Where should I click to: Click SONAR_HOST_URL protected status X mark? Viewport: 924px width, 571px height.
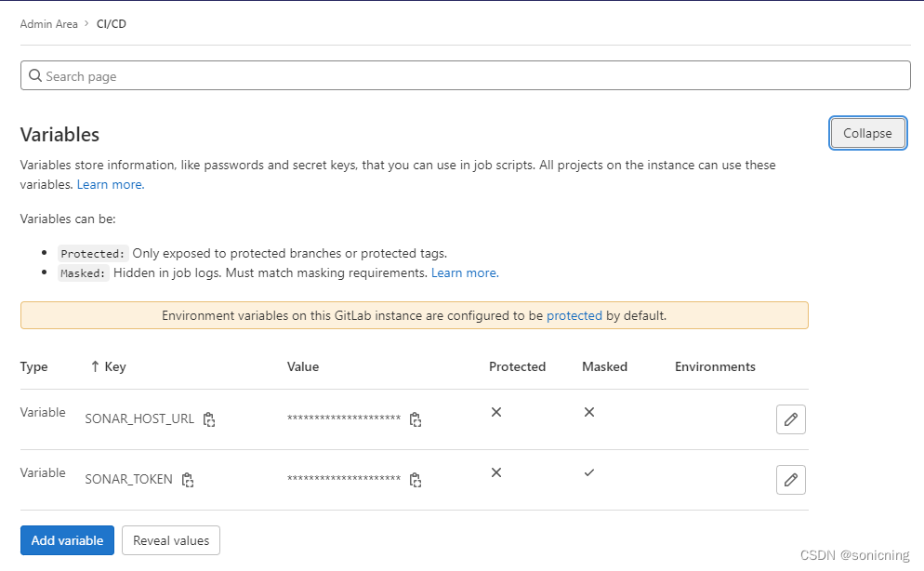point(496,412)
